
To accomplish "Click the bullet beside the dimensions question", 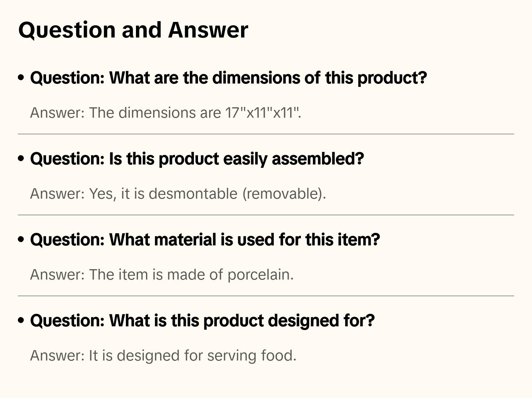I will click(x=21, y=78).
